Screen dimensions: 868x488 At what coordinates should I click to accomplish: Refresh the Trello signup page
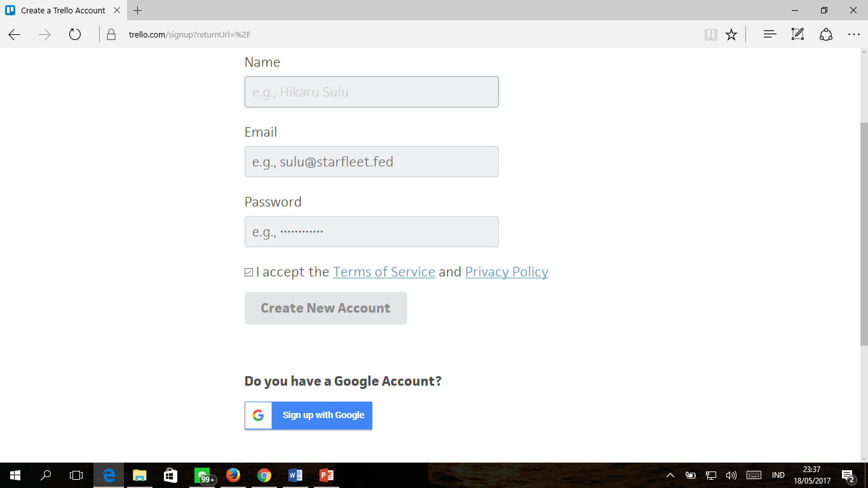click(x=75, y=35)
